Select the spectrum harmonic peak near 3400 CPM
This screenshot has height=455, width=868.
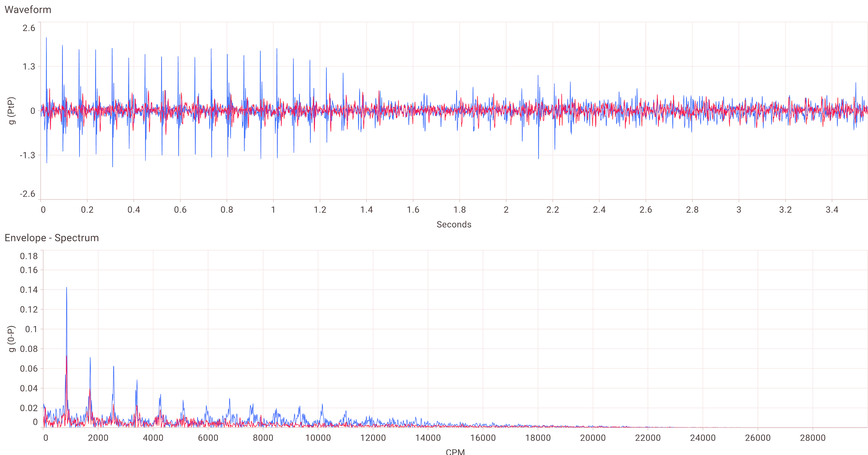tap(137, 380)
